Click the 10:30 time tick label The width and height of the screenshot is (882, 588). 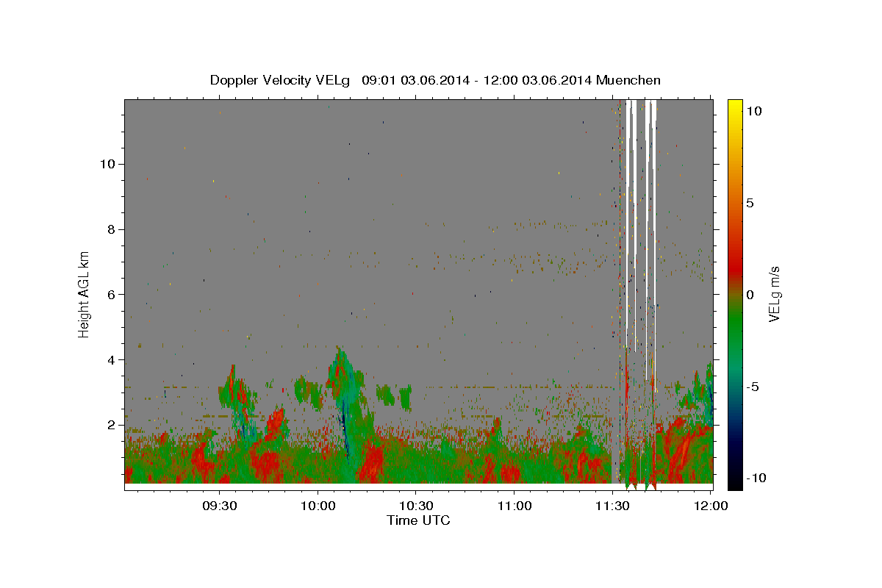(x=416, y=506)
